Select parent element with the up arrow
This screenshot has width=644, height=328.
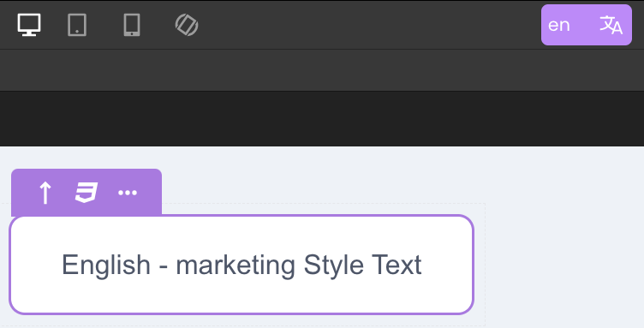pos(45,193)
